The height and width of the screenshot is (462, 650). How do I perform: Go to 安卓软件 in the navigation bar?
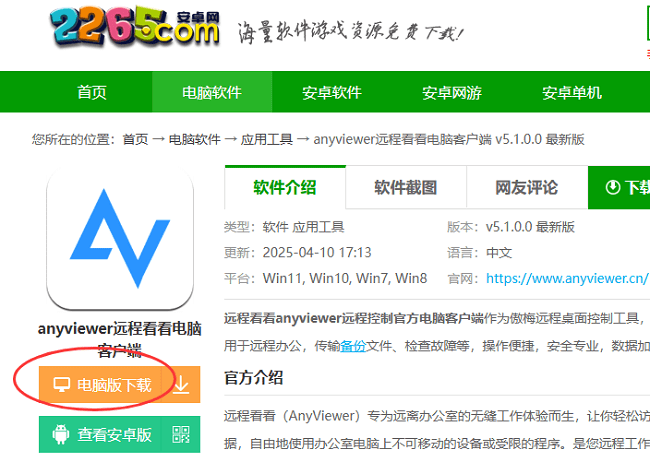tap(331, 93)
